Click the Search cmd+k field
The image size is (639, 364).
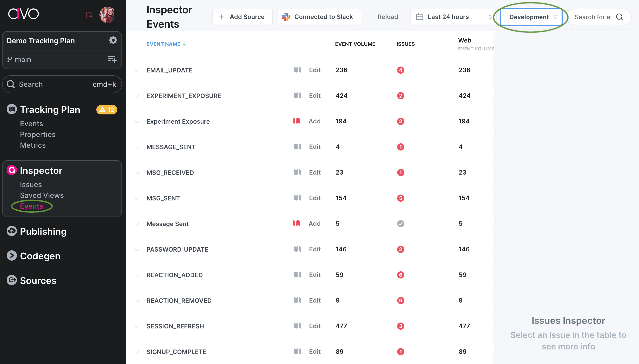(x=61, y=84)
